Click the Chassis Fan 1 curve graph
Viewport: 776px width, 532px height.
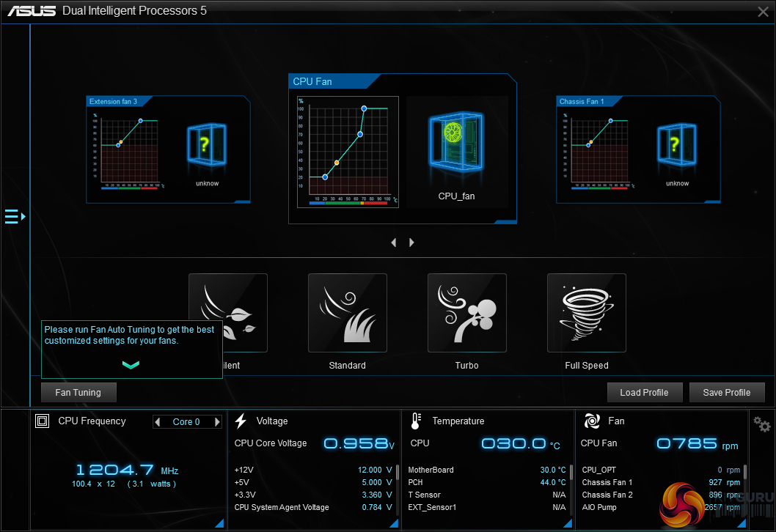tap(599, 151)
